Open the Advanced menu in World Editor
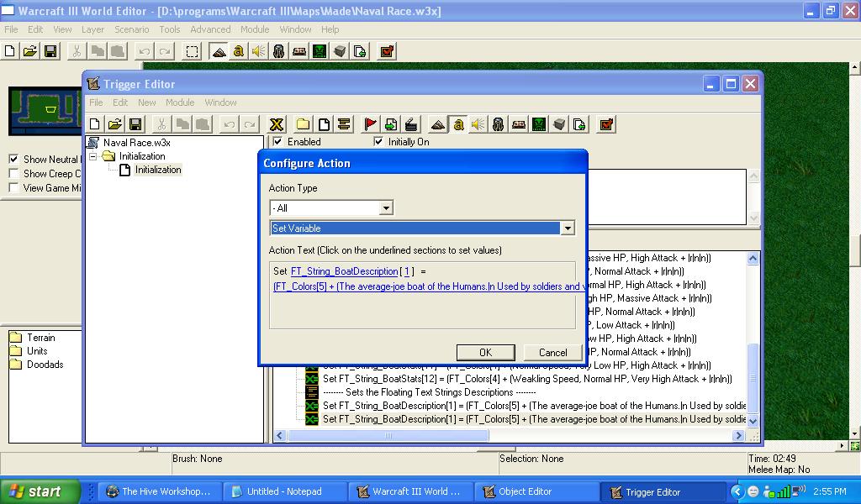The height and width of the screenshot is (504, 861). (x=210, y=29)
